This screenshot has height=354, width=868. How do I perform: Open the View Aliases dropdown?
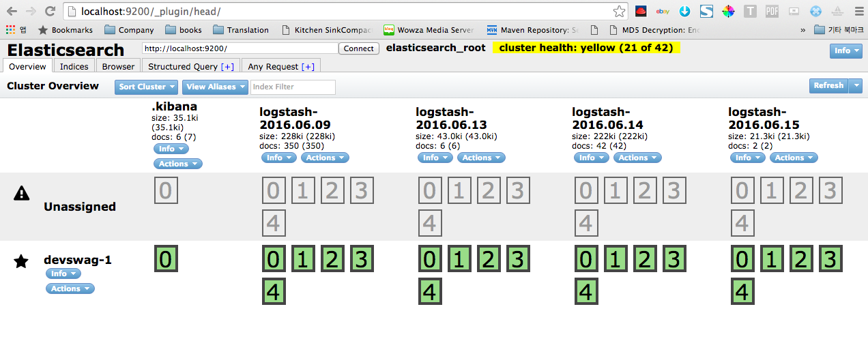coord(215,87)
